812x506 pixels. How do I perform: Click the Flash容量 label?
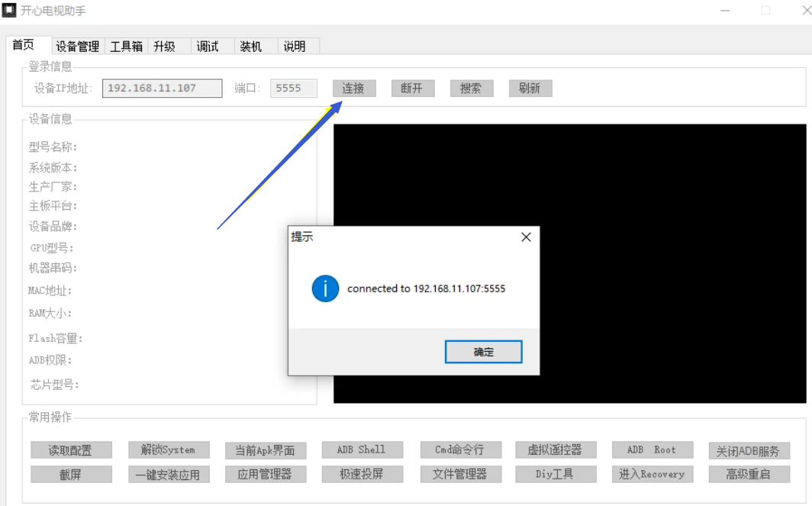pos(56,339)
